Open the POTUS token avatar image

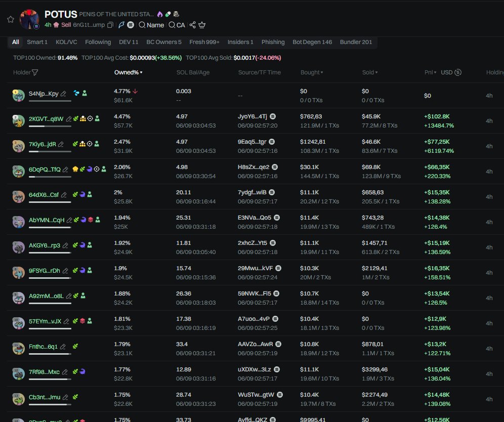coord(29,19)
